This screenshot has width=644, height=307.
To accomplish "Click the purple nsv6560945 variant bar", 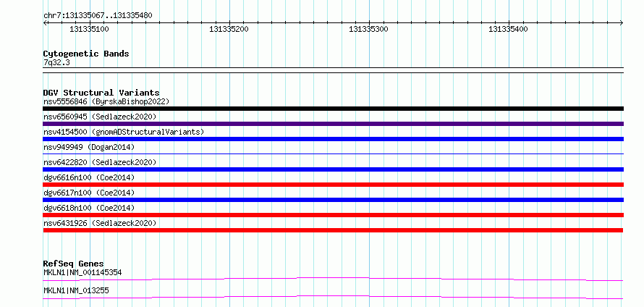I will coord(333,124).
